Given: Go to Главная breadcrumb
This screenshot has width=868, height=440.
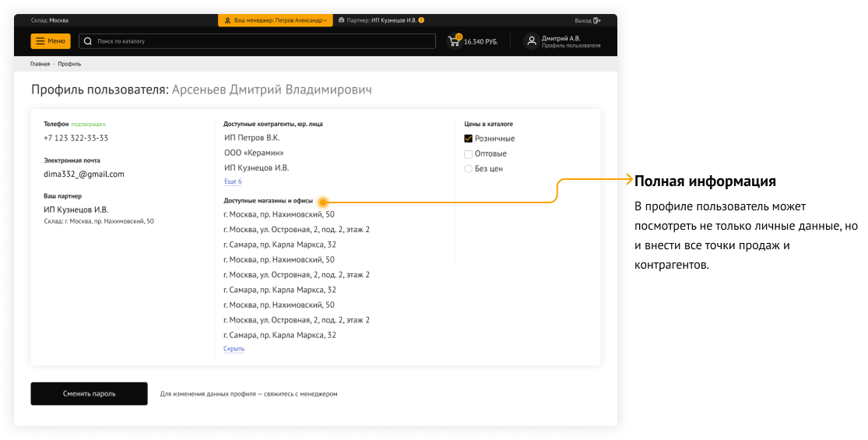Looking at the screenshot, I should tap(40, 64).
